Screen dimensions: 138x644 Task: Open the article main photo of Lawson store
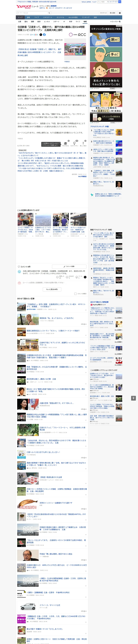pos(75,49)
